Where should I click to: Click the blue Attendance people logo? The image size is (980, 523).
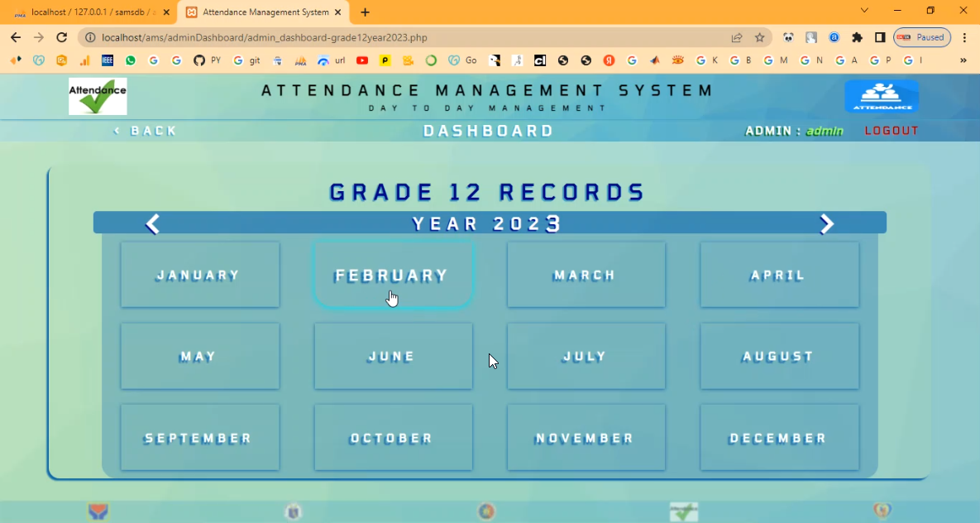[x=882, y=96]
